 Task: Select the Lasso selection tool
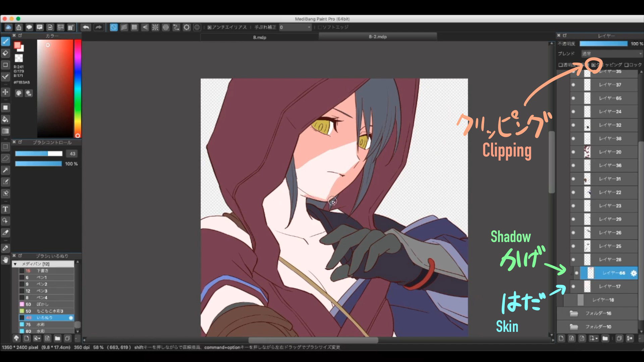[5, 158]
